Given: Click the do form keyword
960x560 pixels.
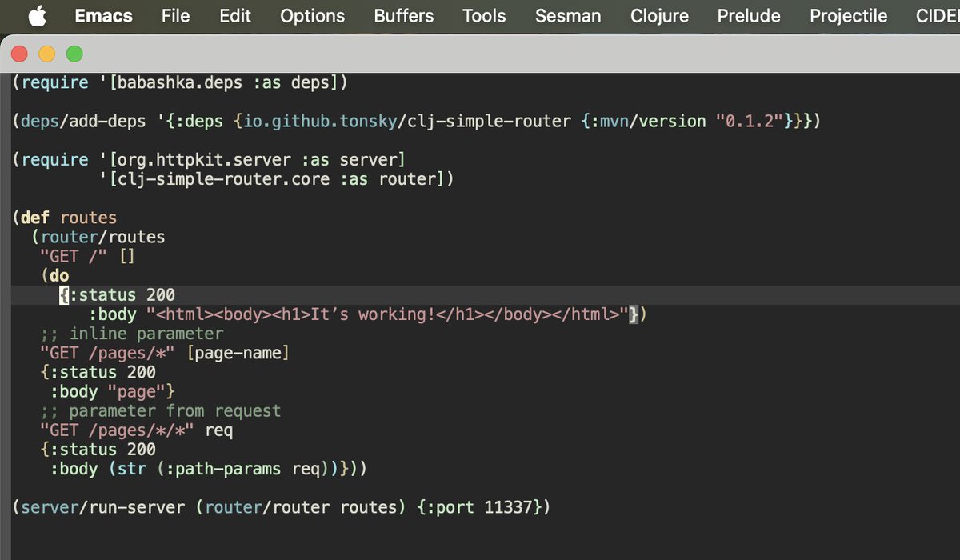Looking at the screenshot, I should point(60,276).
